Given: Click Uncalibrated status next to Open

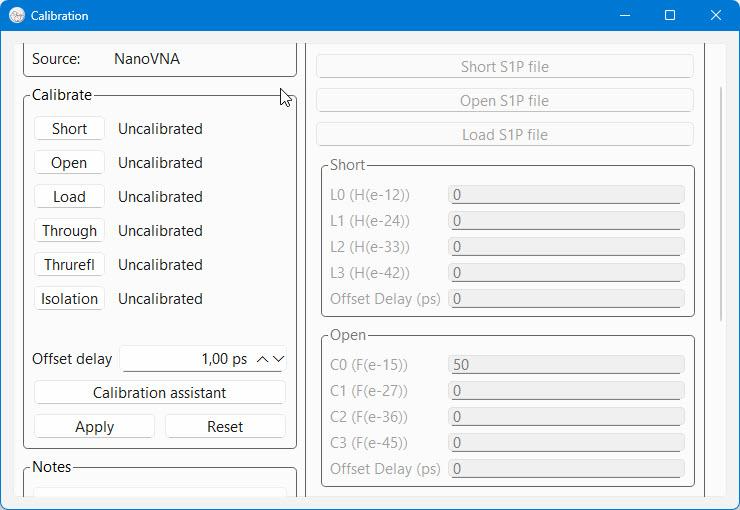Looking at the screenshot, I should [160, 163].
